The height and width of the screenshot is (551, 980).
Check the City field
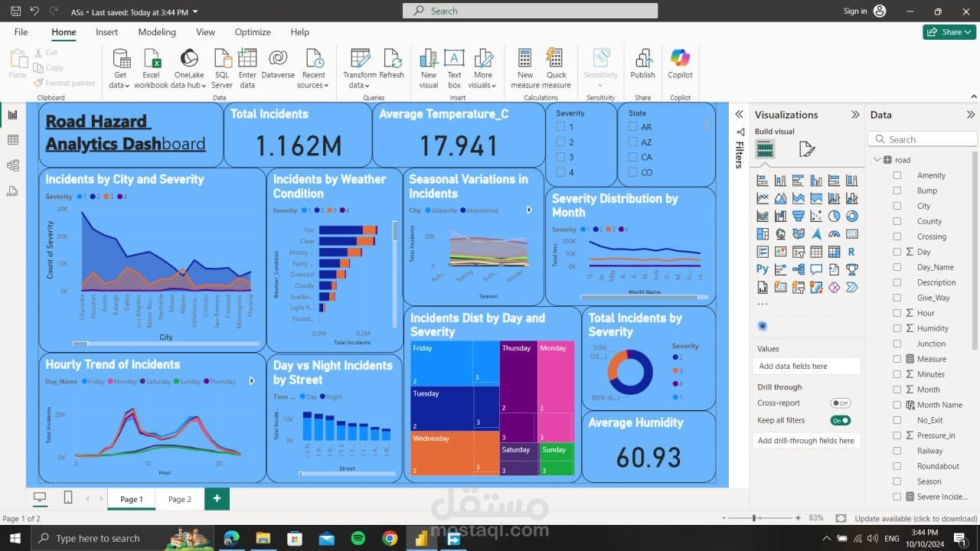coord(897,206)
